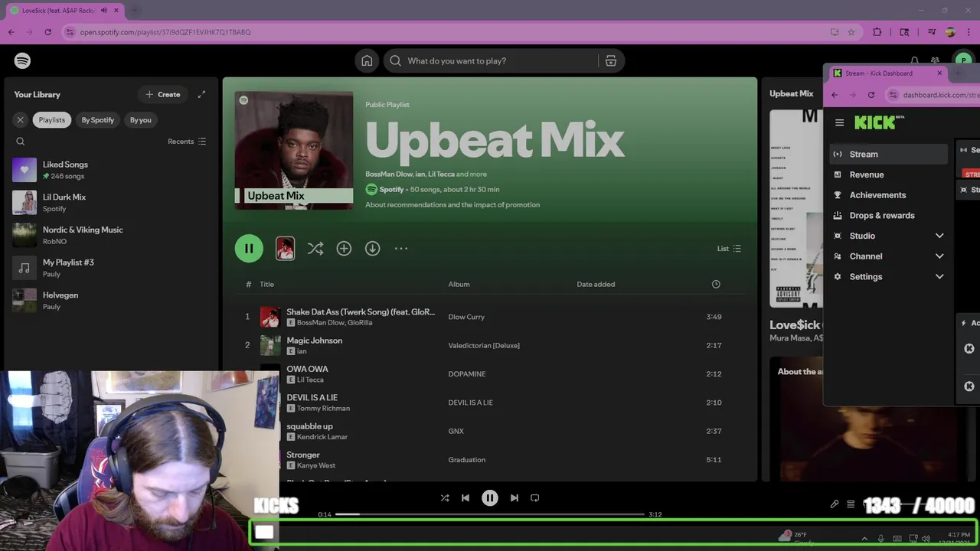Open Recents sort dropdown in library

(x=187, y=142)
